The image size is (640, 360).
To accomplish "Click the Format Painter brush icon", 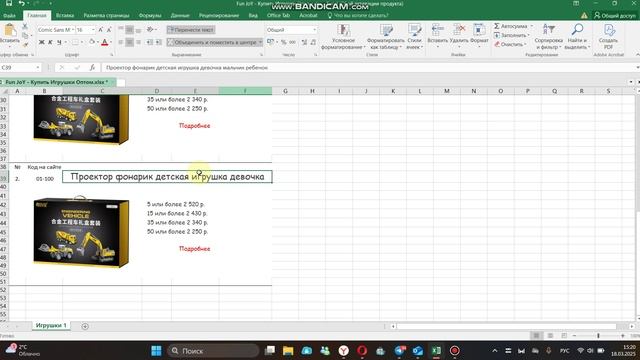I will pos(25,44).
